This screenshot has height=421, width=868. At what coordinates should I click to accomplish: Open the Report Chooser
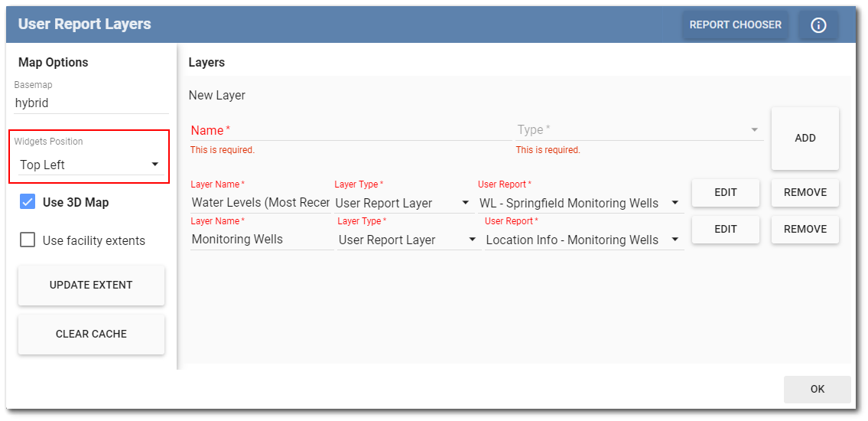[x=735, y=25]
